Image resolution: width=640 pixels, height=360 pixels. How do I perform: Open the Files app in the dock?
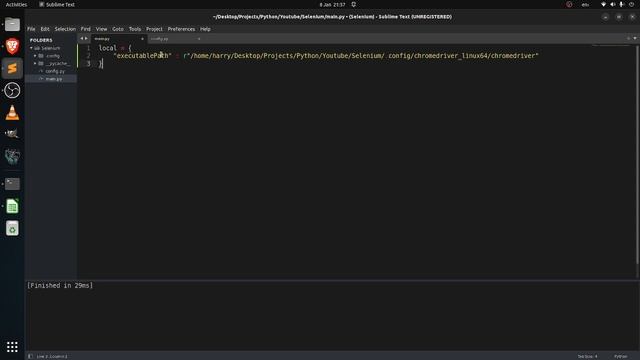click(x=12, y=24)
